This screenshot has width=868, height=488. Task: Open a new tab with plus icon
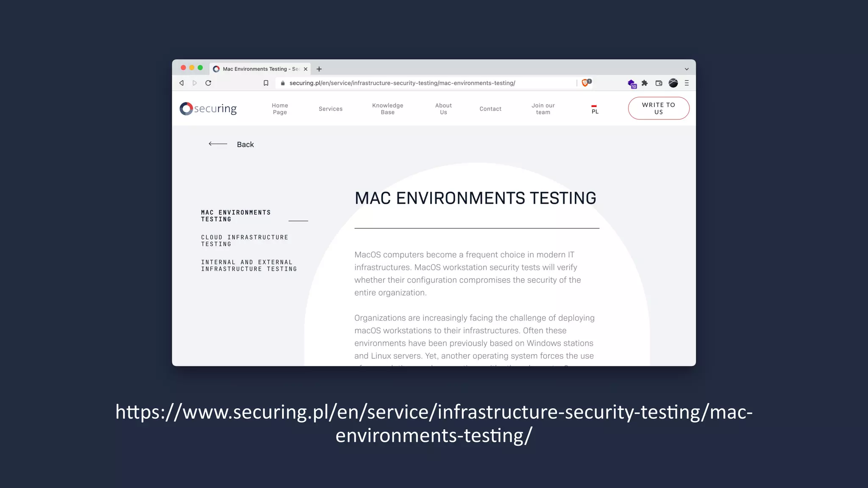(319, 69)
